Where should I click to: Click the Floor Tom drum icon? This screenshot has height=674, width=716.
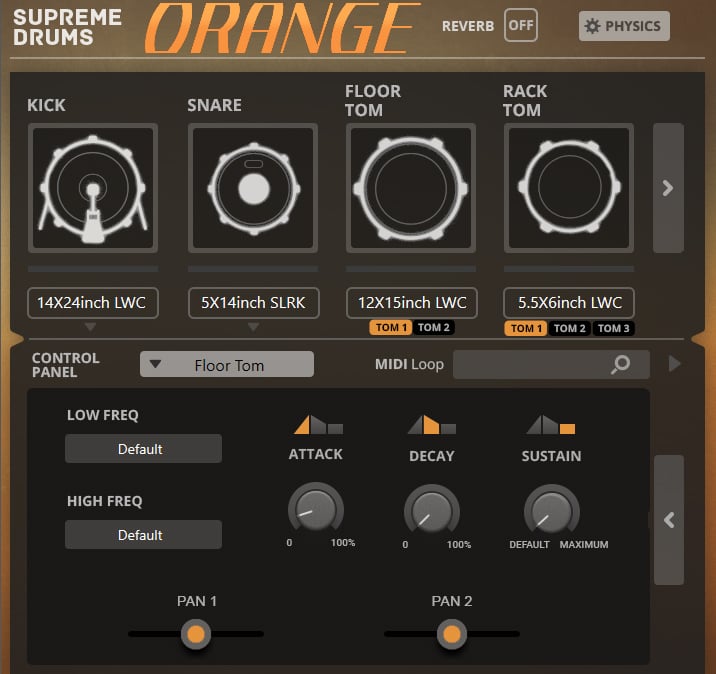[411, 188]
